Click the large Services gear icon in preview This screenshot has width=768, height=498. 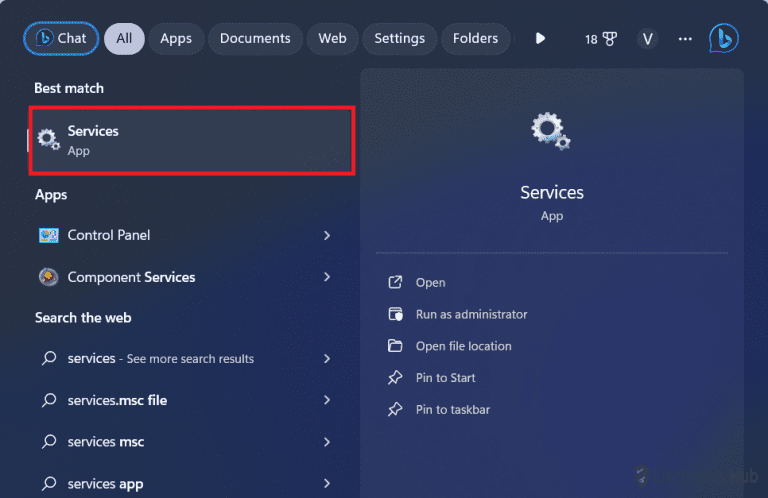point(551,132)
